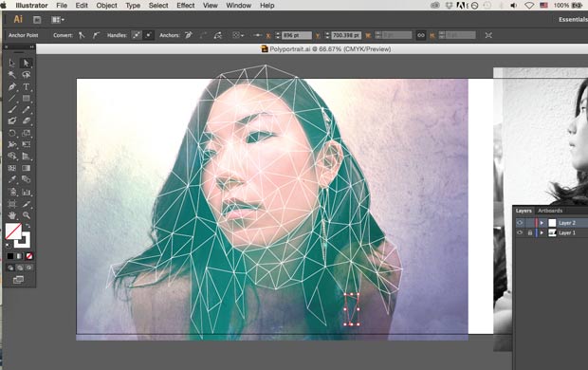Click the Go to Bridge icon

(x=37, y=20)
